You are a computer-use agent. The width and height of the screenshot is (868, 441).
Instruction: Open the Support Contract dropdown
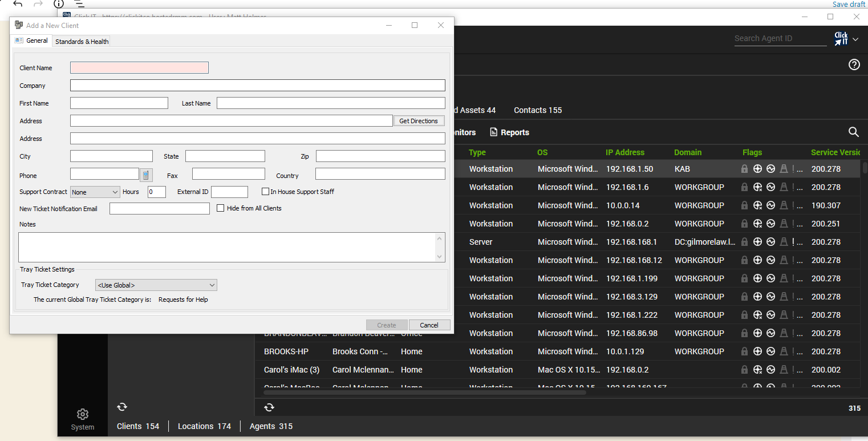tap(95, 192)
